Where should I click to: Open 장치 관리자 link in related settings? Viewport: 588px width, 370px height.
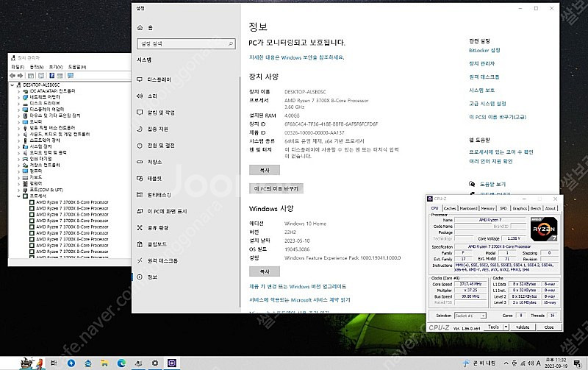pyautogui.click(x=482, y=64)
